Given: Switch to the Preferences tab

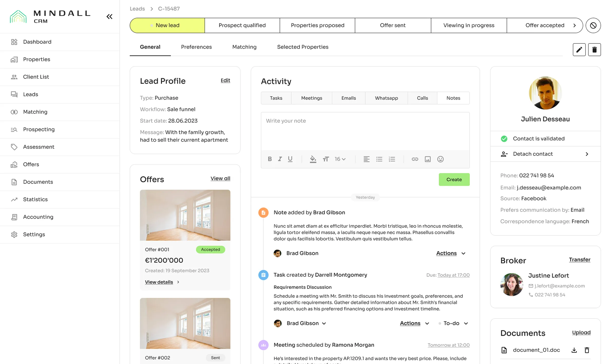Looking at the screenshot, I should pyautogui.click(x=196, y=47).
